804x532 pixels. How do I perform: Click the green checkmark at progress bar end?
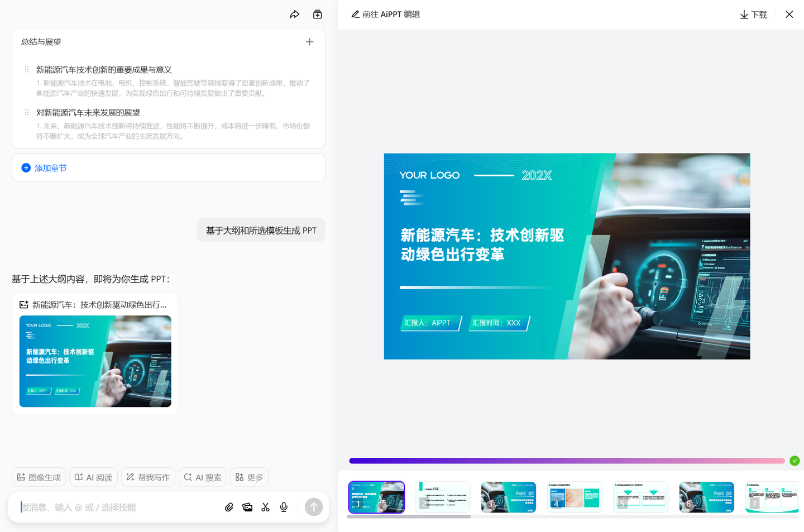click(x=795, y=461)
